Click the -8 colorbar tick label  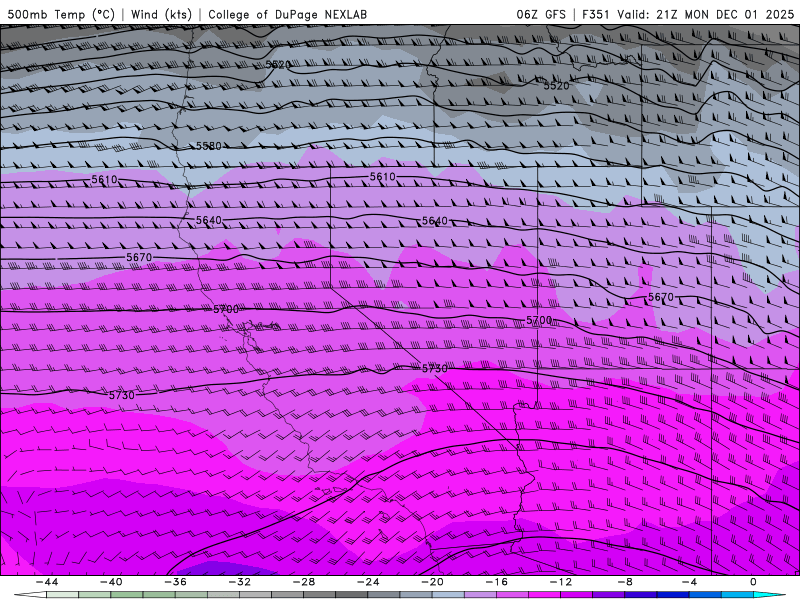click(x=625, y=582)
